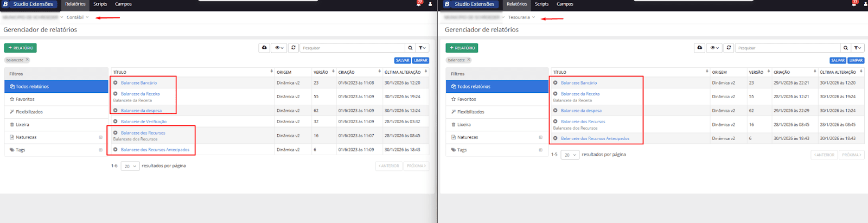This screenshot has height=223, width=868.
Task: Click play icon beside Balancete Bancário, right panel
Action: pyautogui.click(x=555, y=83)
